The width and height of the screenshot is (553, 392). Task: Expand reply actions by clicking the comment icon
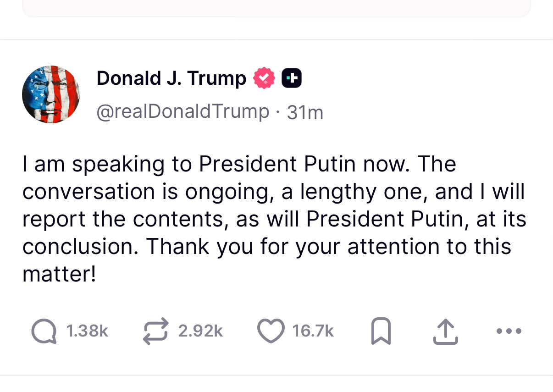point(43,331)
